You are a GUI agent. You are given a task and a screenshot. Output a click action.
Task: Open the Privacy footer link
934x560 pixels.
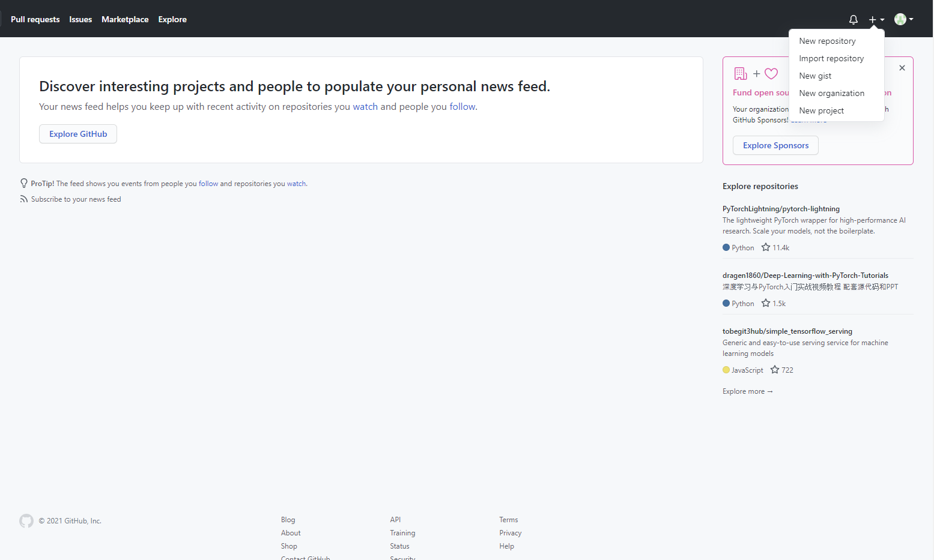pyautogui.click(x=510, y=533)
